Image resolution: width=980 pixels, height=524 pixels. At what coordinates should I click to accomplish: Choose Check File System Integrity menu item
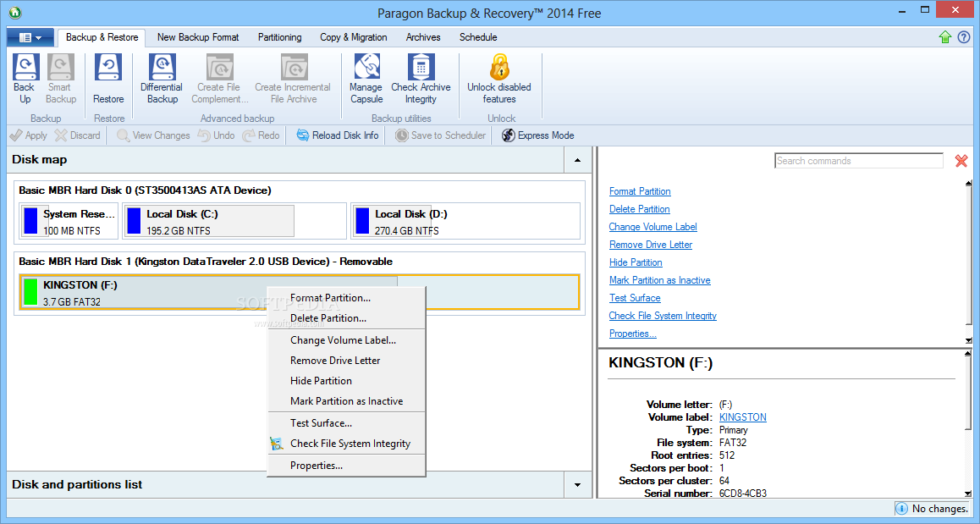tap(347, 444)
